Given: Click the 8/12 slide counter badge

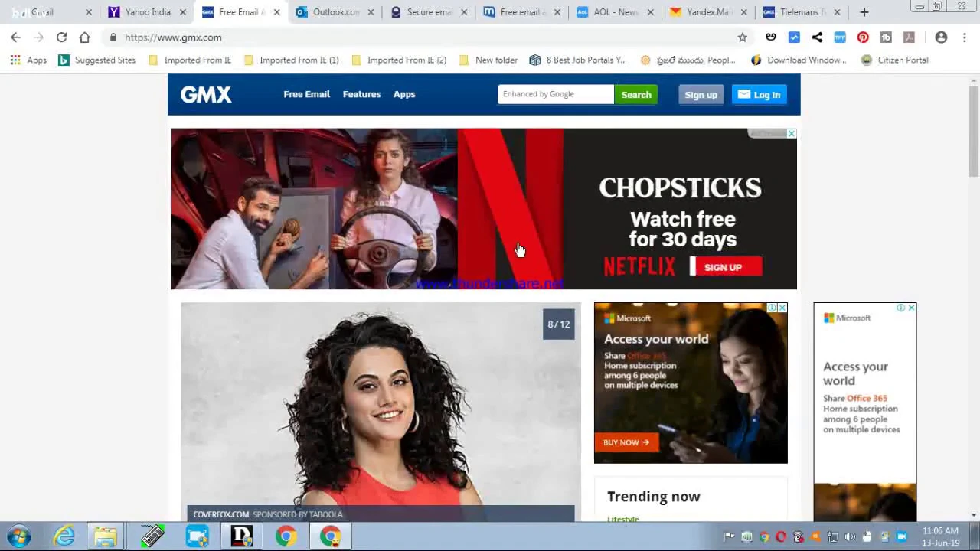Looking at the screenshot, I should [x=559, y=324].
